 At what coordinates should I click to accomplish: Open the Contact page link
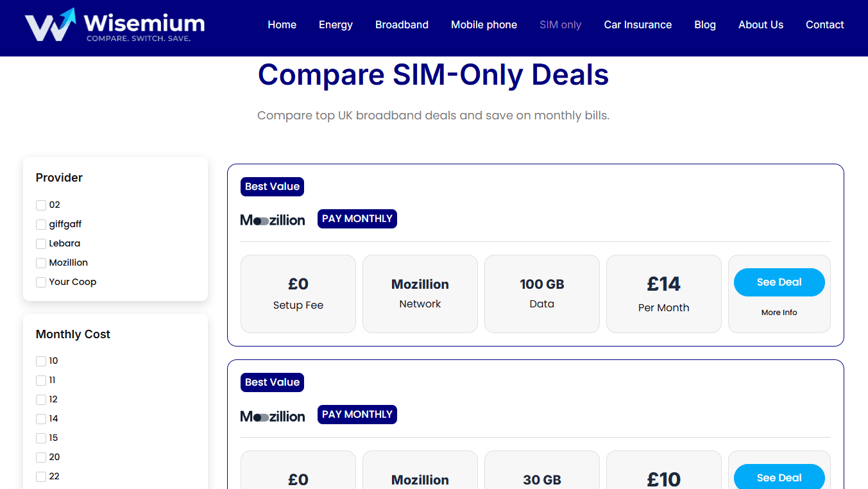[x=824, y=25]
